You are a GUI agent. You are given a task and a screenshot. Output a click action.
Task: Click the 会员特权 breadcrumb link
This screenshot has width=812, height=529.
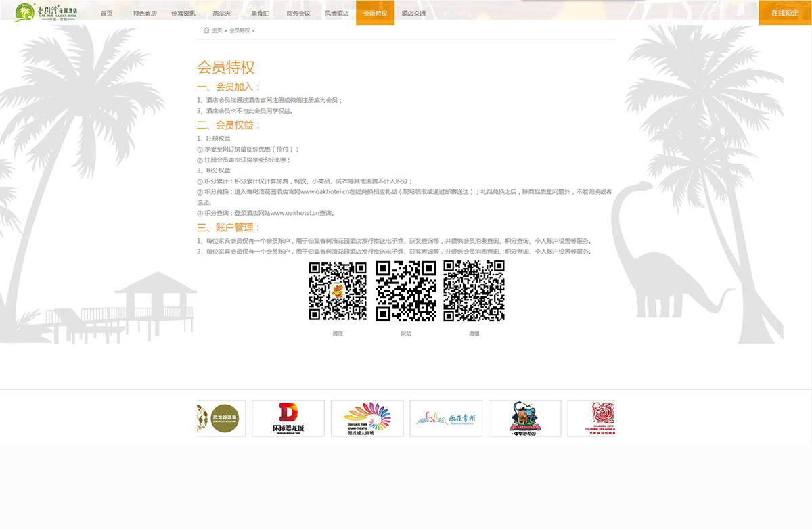240,30
